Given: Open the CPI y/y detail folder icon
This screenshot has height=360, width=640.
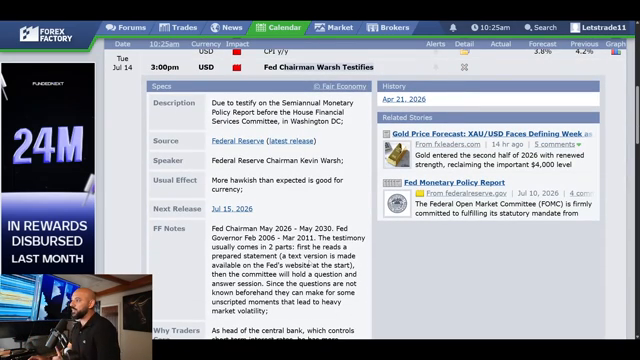Looking at the screenshot, I should (x=464, y=52).
